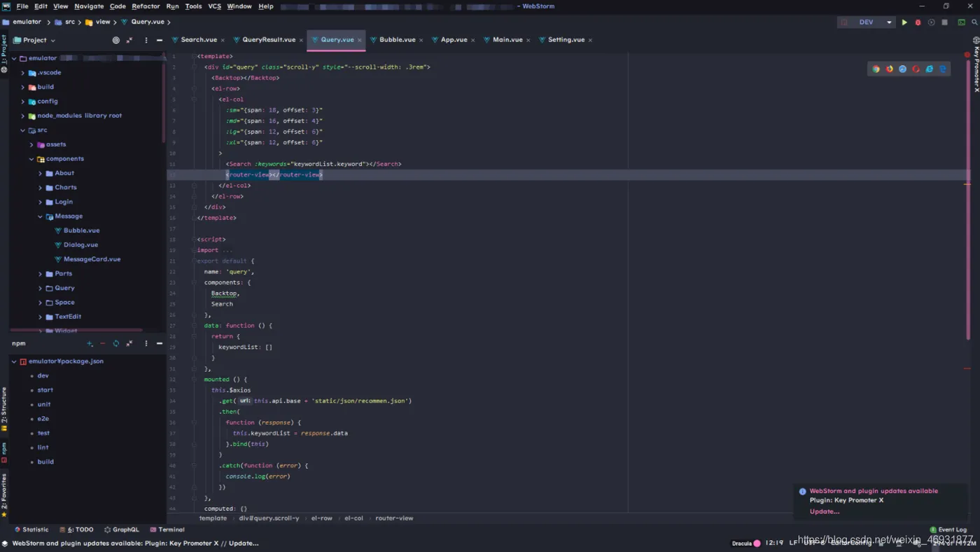Remove the selected npm package.json with minus icon

[103, 343]
